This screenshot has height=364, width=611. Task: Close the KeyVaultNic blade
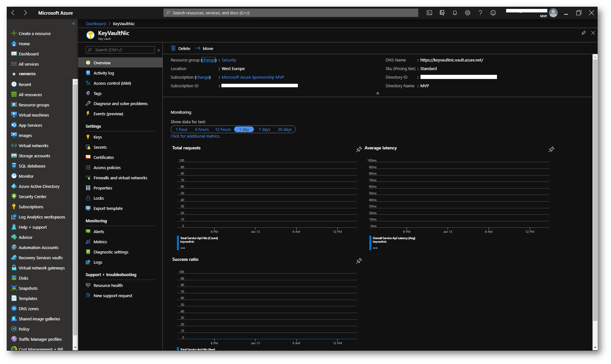pos(593,33)
